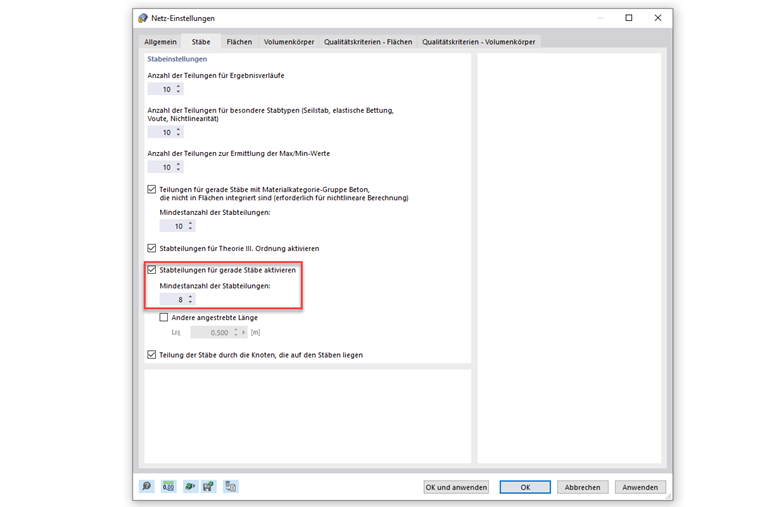Click the load default settings icon

190,486
